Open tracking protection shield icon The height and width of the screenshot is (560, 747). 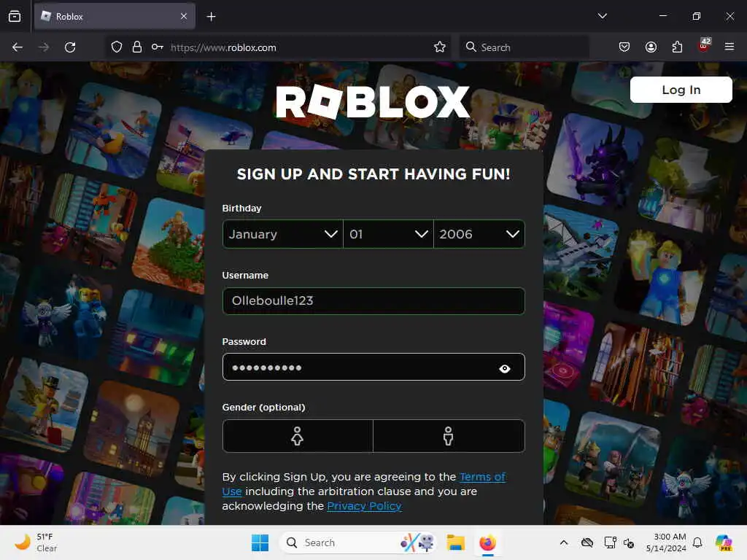point(117,47)
